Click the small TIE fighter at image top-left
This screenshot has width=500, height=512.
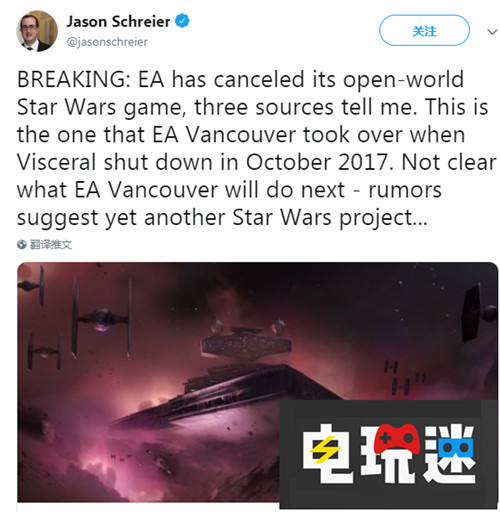click(32, 286)
